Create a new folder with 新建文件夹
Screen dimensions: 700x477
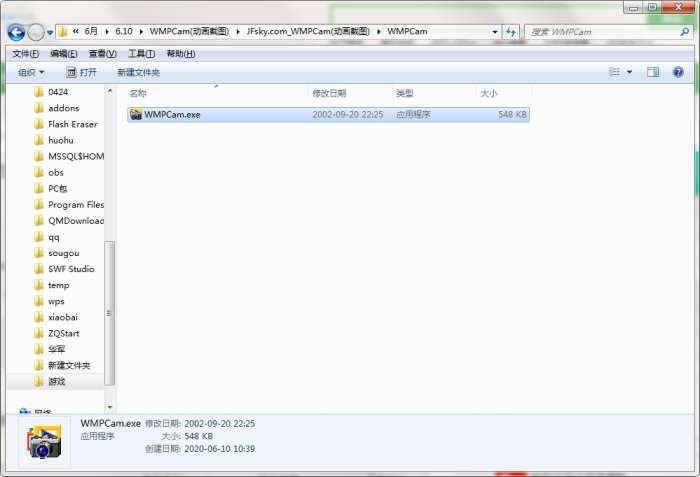coord(138,72)
